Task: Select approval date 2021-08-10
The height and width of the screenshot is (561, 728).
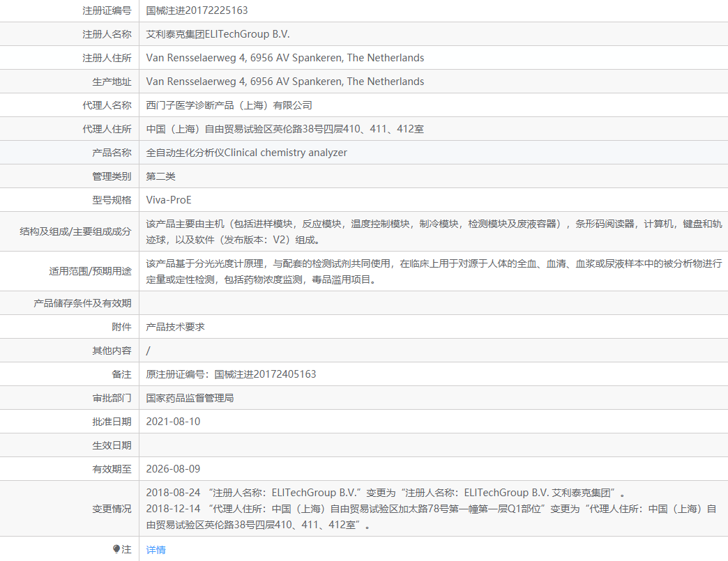Action: pyautogui.click(x=173, y=422)
